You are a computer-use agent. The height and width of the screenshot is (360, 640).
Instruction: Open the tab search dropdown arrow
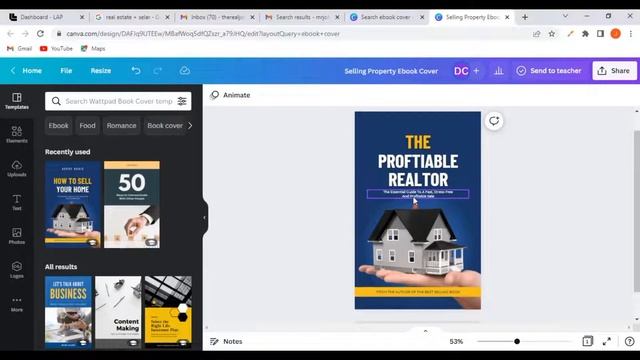point(565,16)
